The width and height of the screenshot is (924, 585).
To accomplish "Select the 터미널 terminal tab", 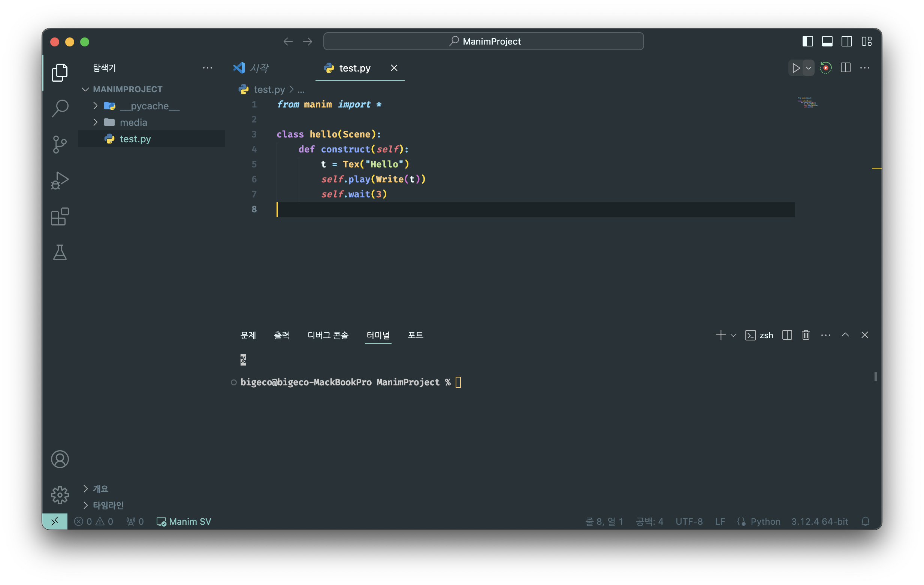I will pos(378,335).
